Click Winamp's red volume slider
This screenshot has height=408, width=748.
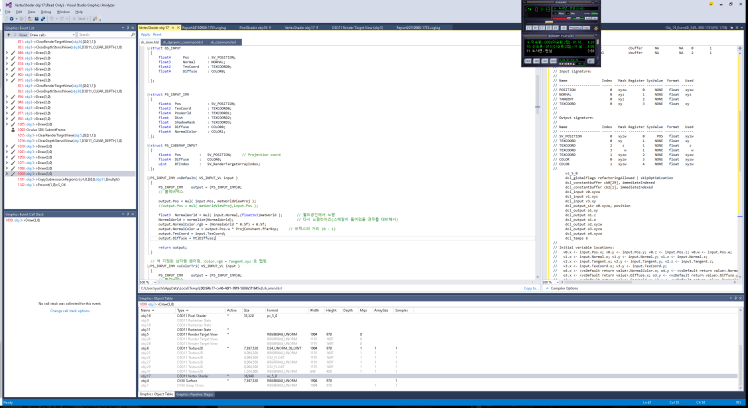[x=561, y=18]
